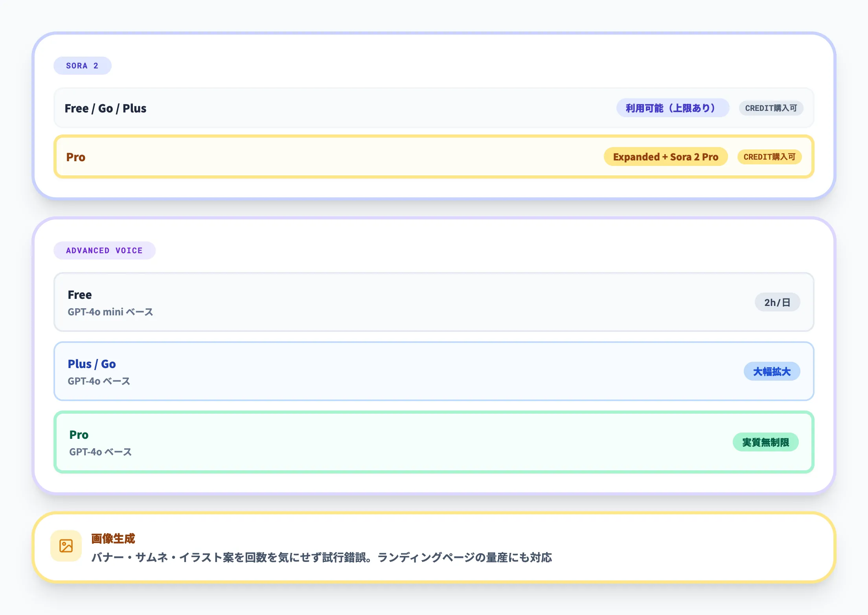Image resolution: width=868 pixels, height=615 pixels.
Task: Click the "利用可能（上限あり）" badge
Action: coord(673,108)
